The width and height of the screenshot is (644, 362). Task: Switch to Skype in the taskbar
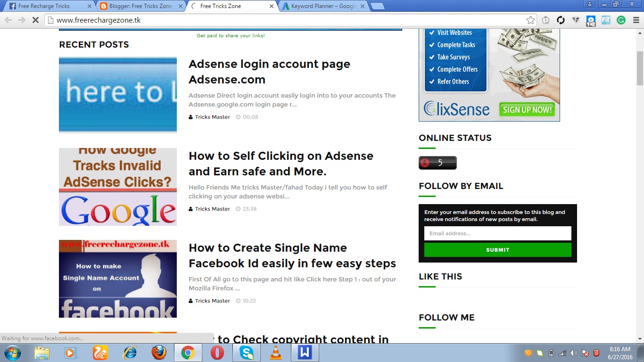click(247, 353)
